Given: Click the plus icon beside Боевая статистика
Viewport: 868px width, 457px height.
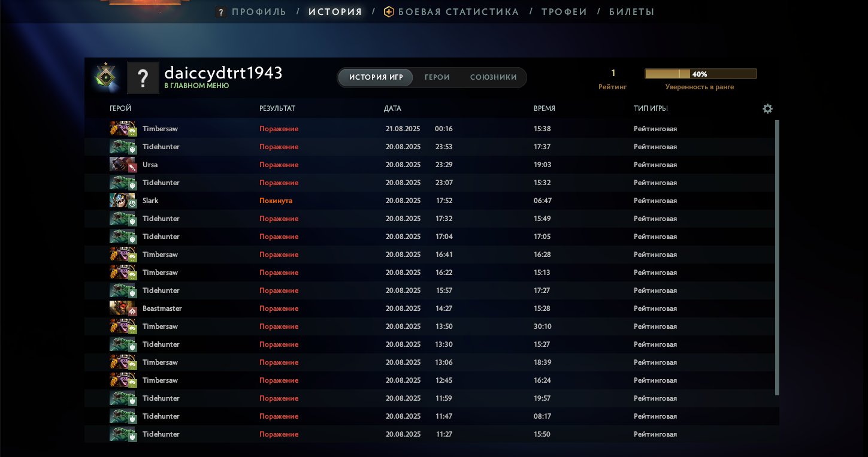Looking at the screenshot, I should (x=389, y=12).
